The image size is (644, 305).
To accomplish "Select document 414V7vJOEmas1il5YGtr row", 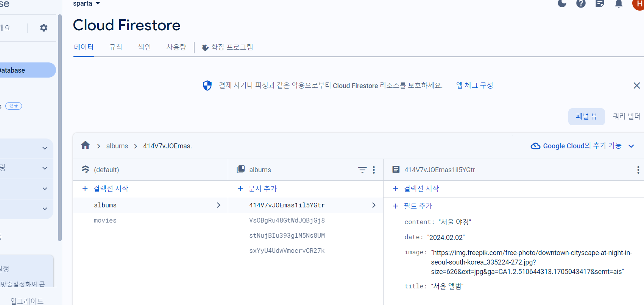I will coord(306,205).
